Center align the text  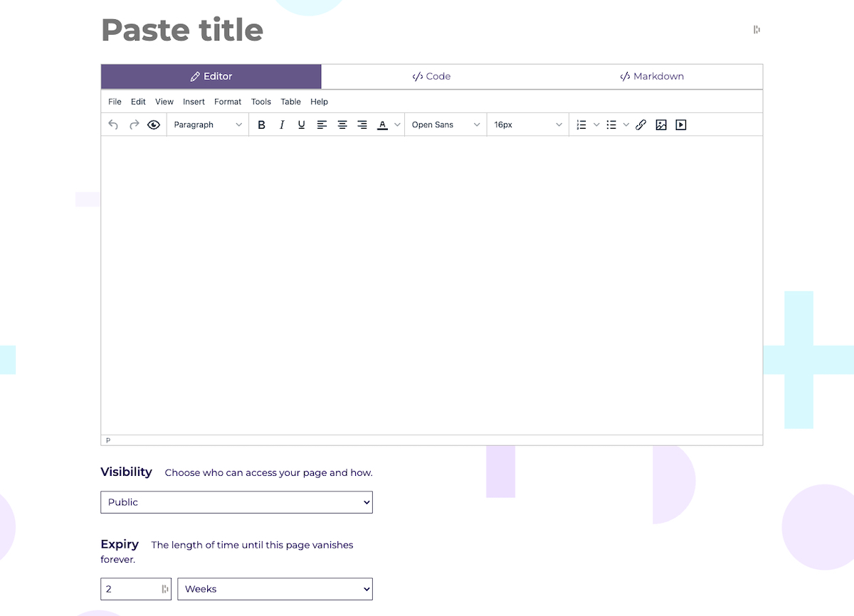coord(342,124)
